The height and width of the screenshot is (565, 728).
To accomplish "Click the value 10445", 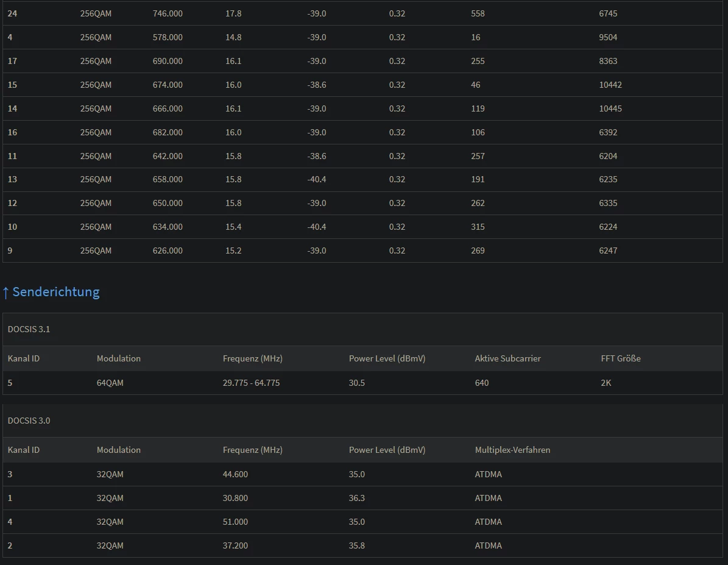I will [x=610, y=108].
